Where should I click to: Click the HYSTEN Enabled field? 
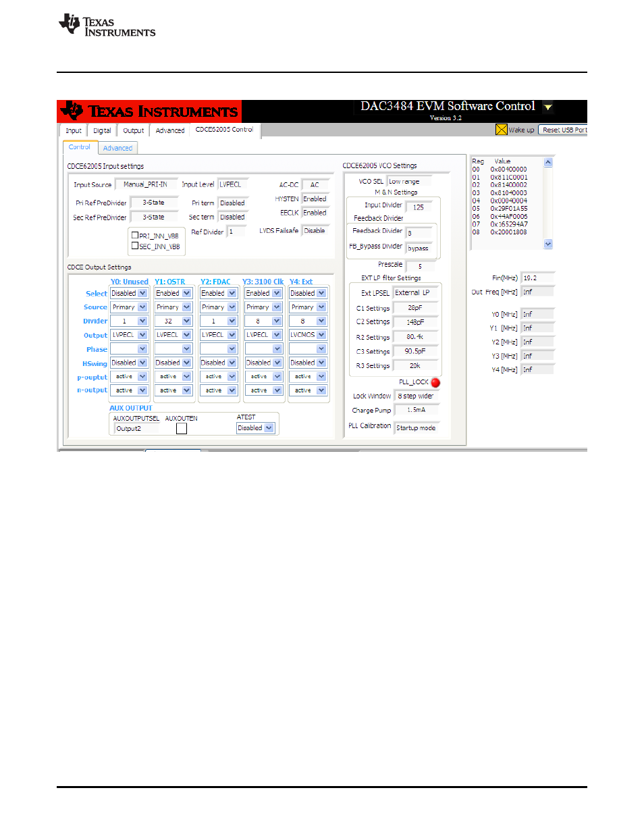click(315, 199)
